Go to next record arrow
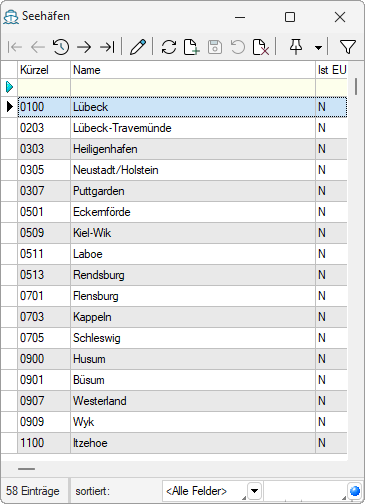365x504 pixels. [84, 47]
